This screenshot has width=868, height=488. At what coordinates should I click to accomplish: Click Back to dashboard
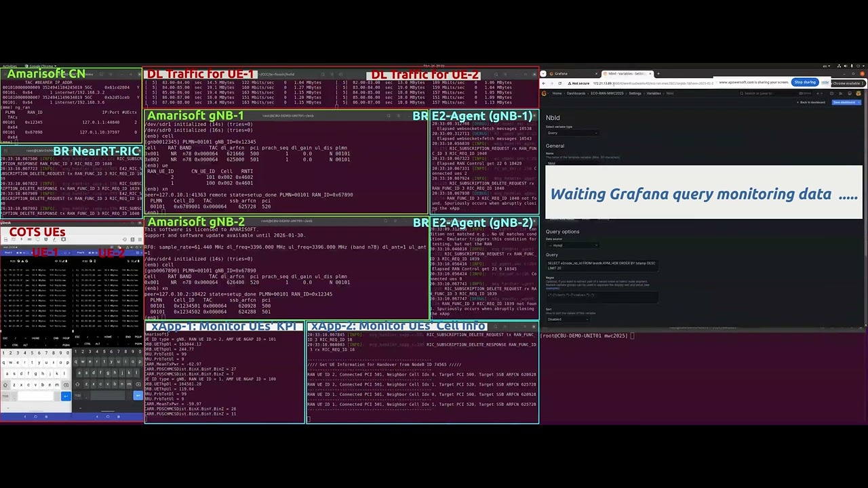[811, 102]
